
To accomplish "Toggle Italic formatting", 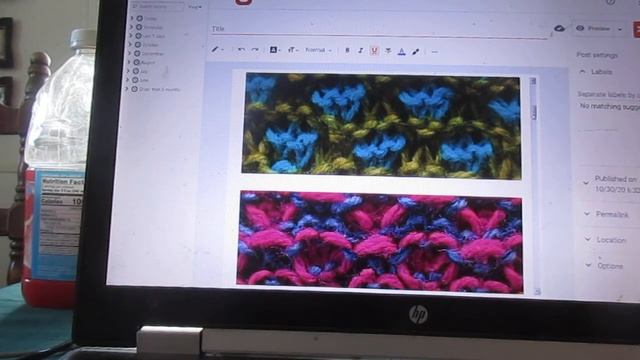I will [360, 51].
